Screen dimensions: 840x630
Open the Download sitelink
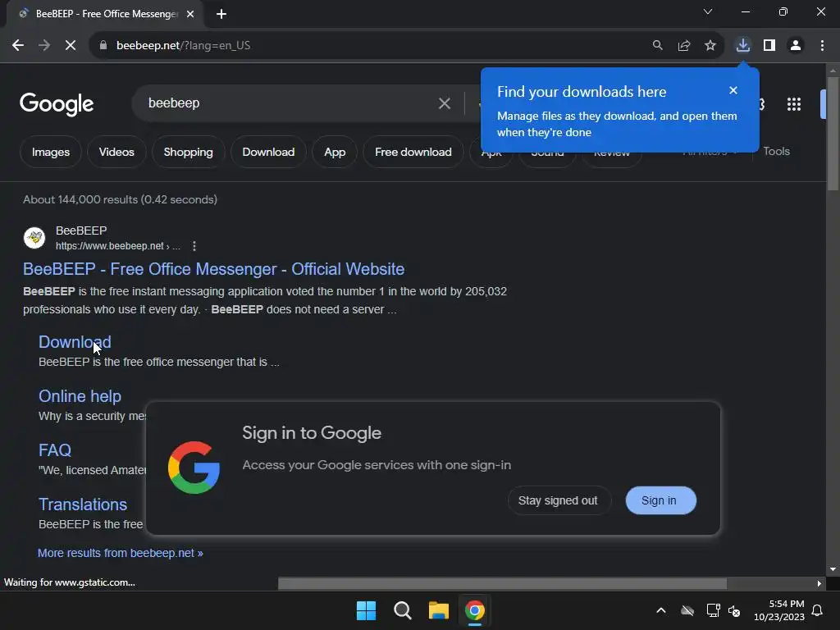pyautogui.click(x=75, y=342)
